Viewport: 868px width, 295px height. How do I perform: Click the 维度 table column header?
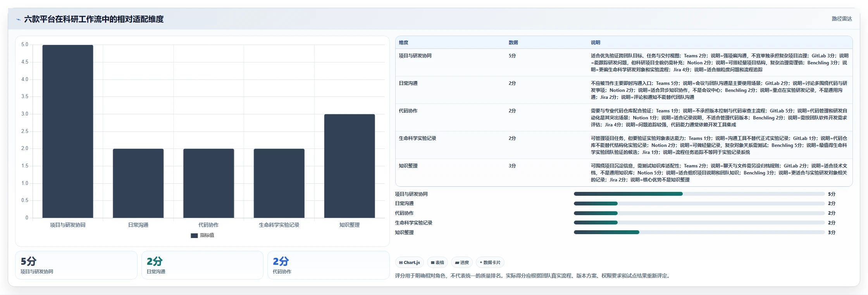click(404, 43)
